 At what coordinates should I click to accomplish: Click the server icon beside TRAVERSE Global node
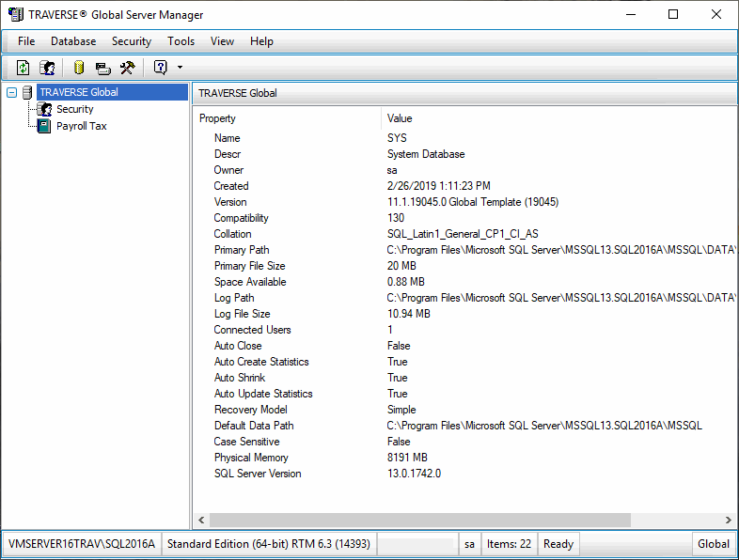click(x=27, y=92)
